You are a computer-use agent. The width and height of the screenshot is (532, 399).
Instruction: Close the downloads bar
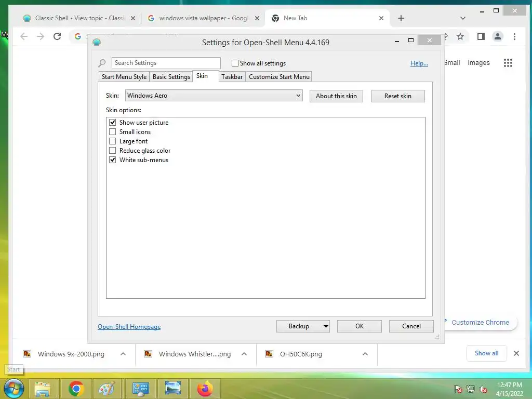[x=516, y=353]
